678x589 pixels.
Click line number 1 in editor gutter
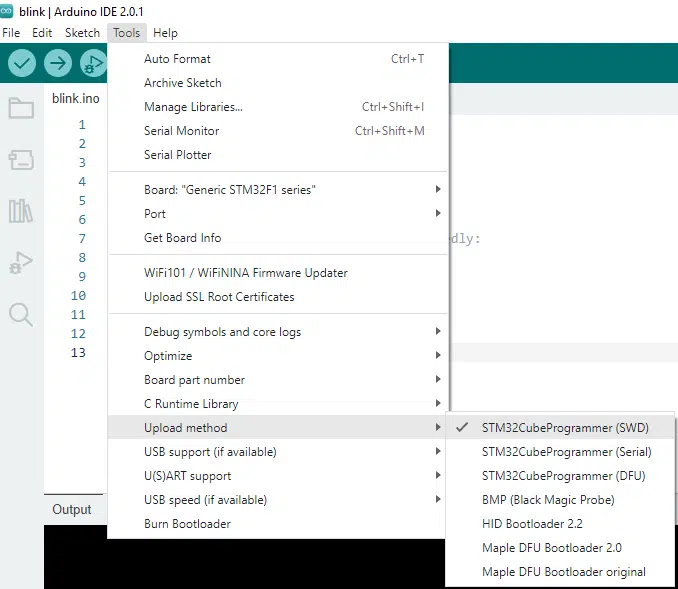pos(82,125)
